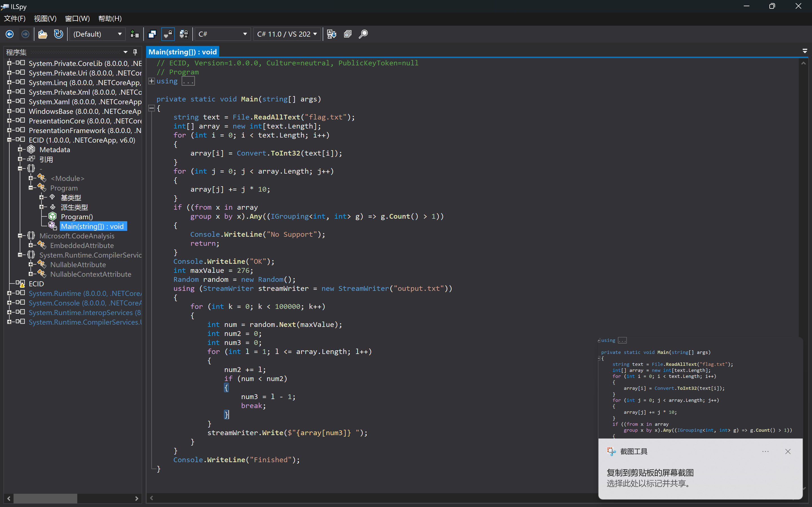Screen dimensions: 812x507
Task: Open the C# language dropdown
Action: pos(223,34)
